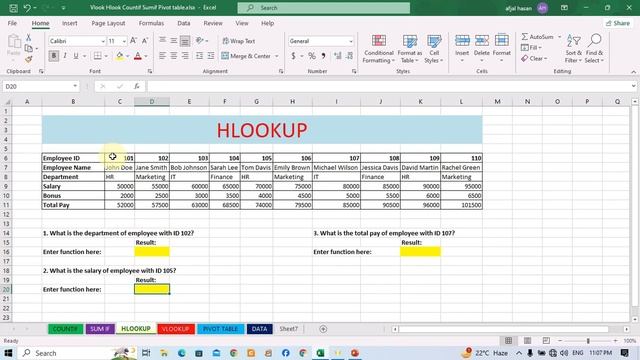Toggle Wrap Text
Viewport: 640px width, 360px height.
click(x=239, y=41)
